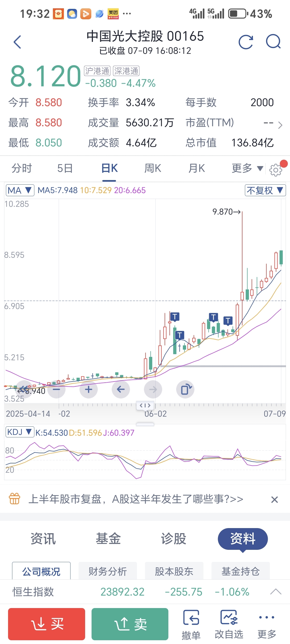The image size is (290, 644).
Task: Tap the battery 43% indicator
Action: pos(250,14)
